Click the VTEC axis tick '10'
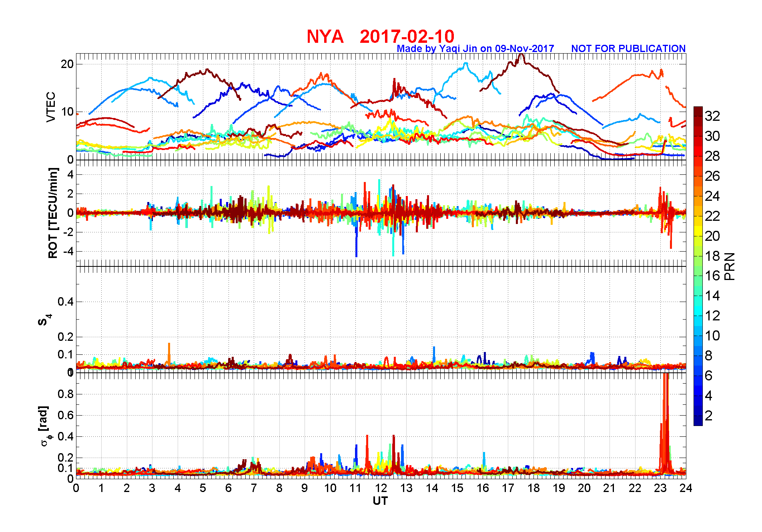The image size is (762, 532). click(x=67, y=112)
